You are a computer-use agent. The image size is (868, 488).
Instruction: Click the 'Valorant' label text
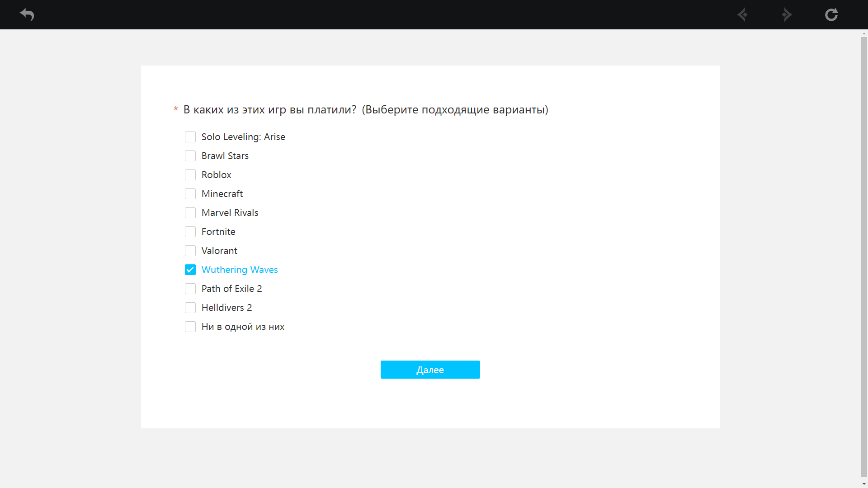coord(219,251)
